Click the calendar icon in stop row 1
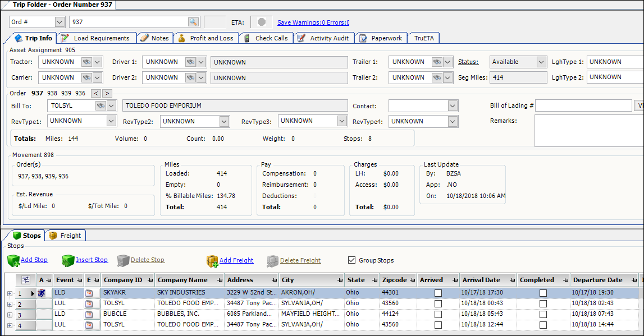Image resolution: width=644 pixels, height=336 pixels. pos(89,293)
